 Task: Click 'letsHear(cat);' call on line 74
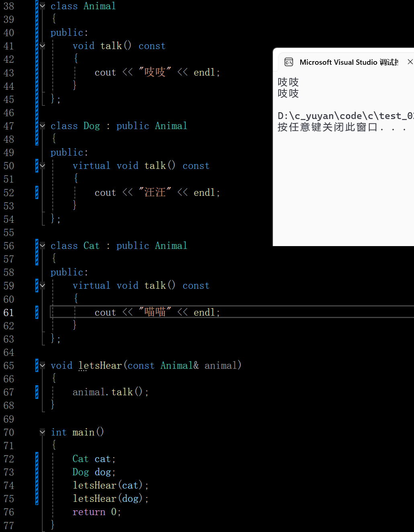pos(111,485)
